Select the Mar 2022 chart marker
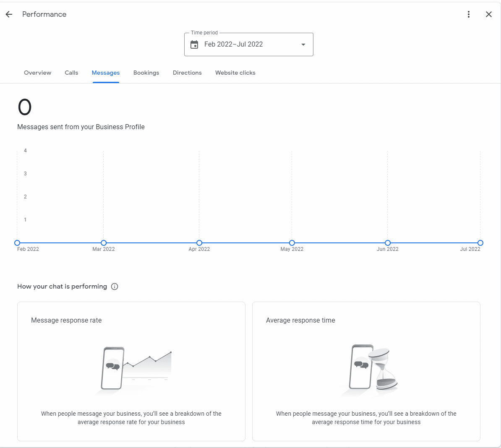The width and height of the screenshot is (501, 448). (x=104, y=243)
